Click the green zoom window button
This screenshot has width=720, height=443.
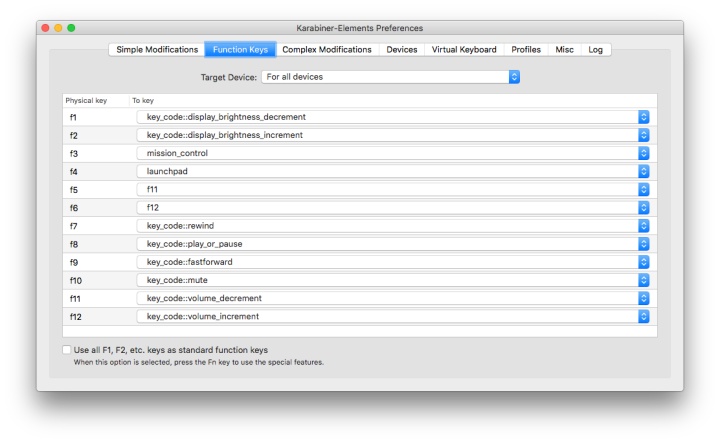click(x=71, y=28)
